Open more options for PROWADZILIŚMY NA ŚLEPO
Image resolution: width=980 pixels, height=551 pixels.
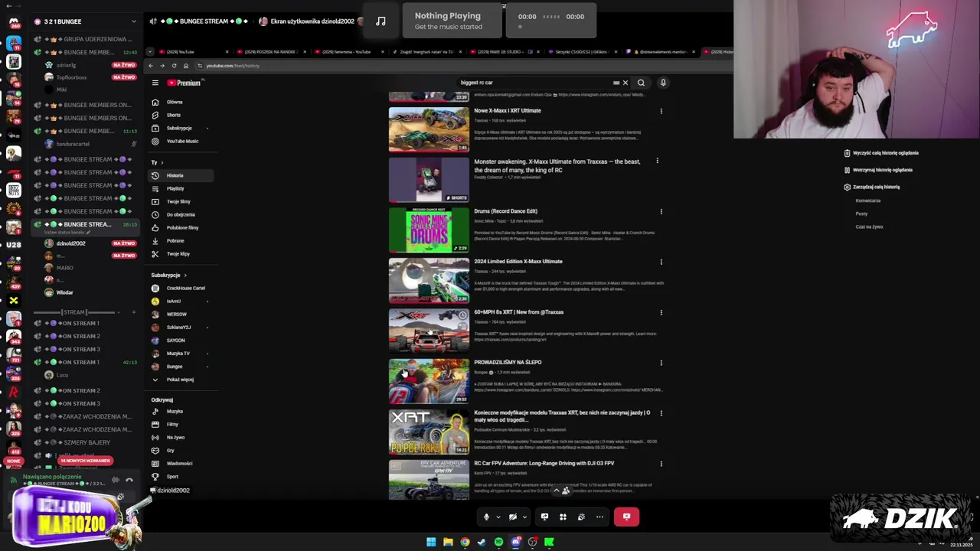[661, 363]
